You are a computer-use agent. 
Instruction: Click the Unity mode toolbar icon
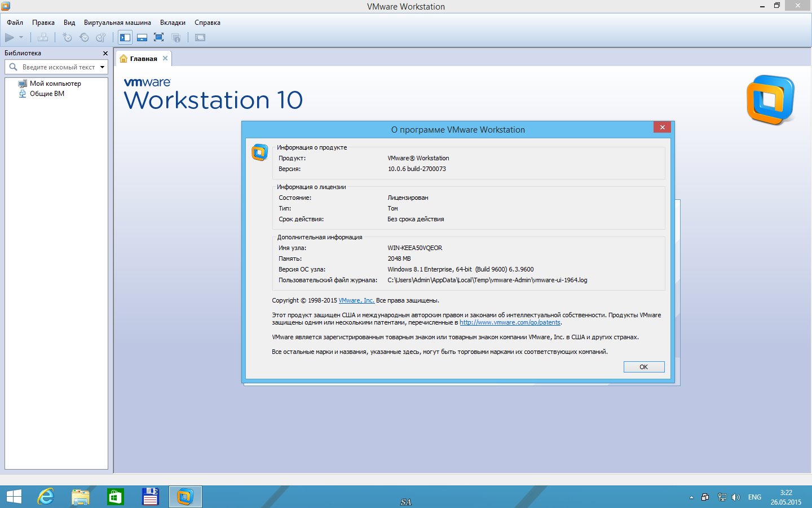tap(176, 37)
